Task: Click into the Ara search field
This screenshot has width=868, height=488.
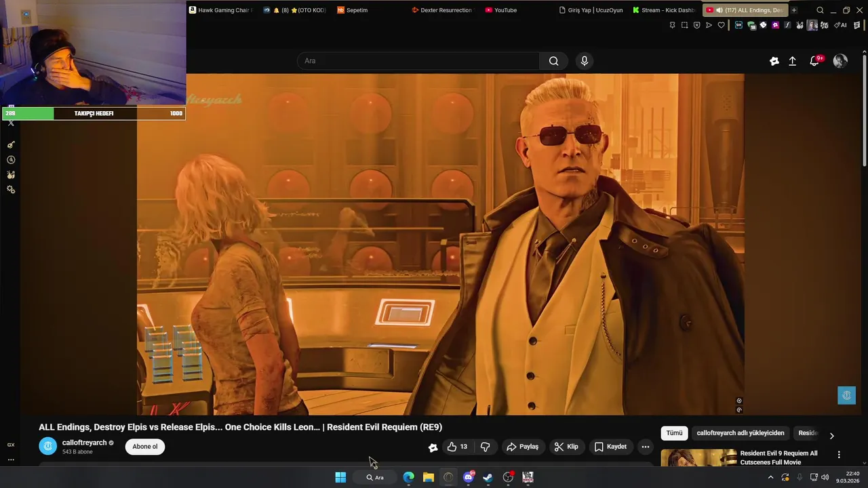Action: point(418,61)
